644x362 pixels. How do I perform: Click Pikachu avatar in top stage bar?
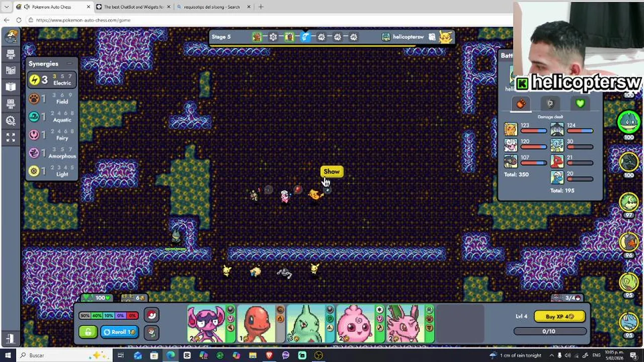pos(445,36)
